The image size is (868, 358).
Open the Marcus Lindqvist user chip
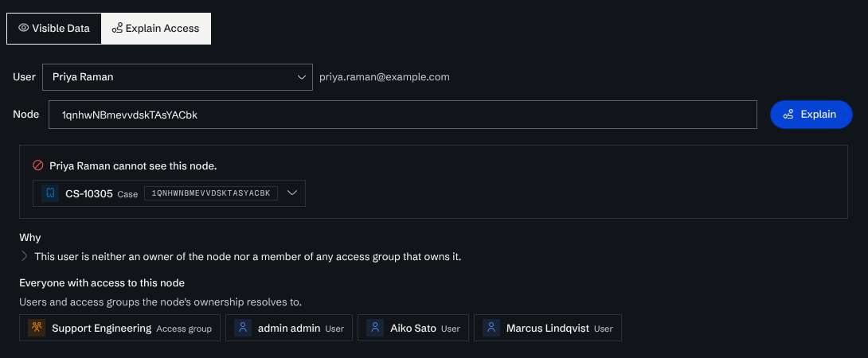548,328
